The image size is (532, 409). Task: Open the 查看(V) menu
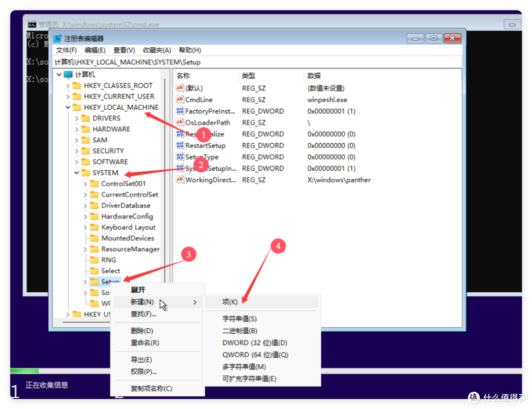tap(124, 50)
